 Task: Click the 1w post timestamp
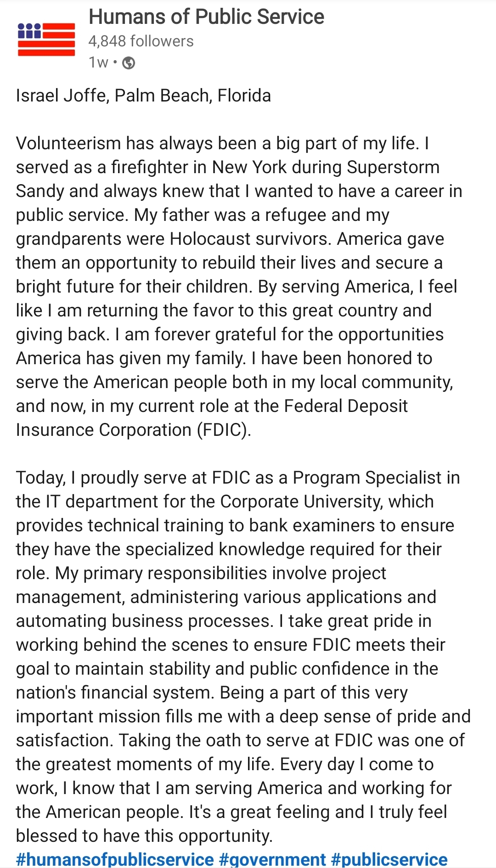pyautogui.click(x=98, y=62)
